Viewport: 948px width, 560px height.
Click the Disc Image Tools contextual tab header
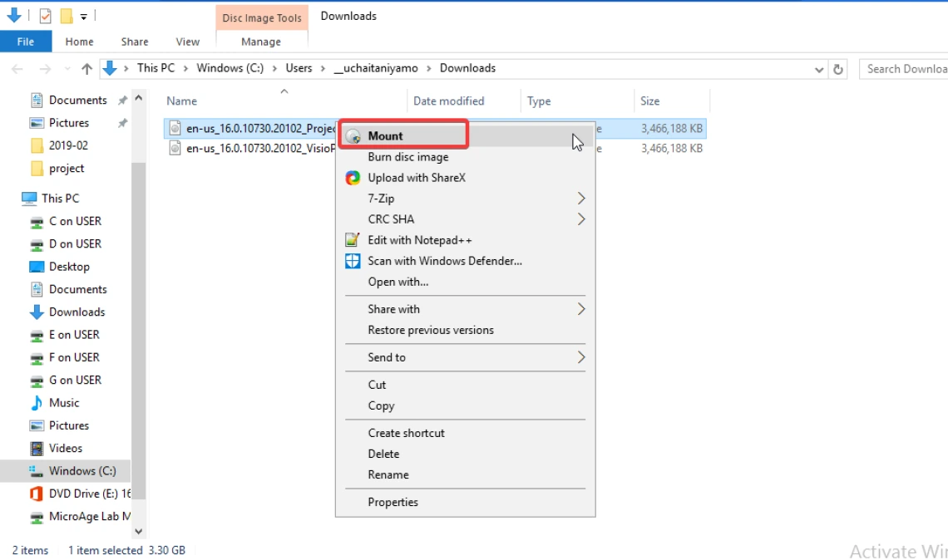tap(262, 18)
